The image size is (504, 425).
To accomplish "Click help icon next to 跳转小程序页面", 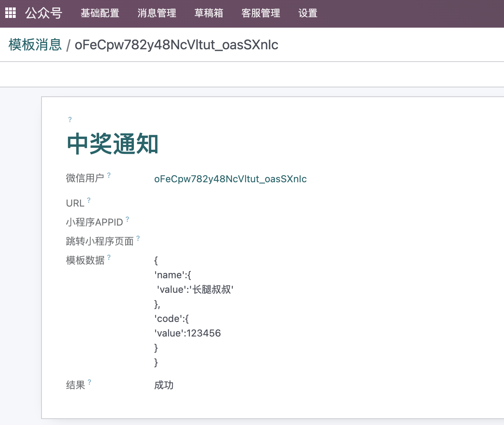I will tap(138, 238).
